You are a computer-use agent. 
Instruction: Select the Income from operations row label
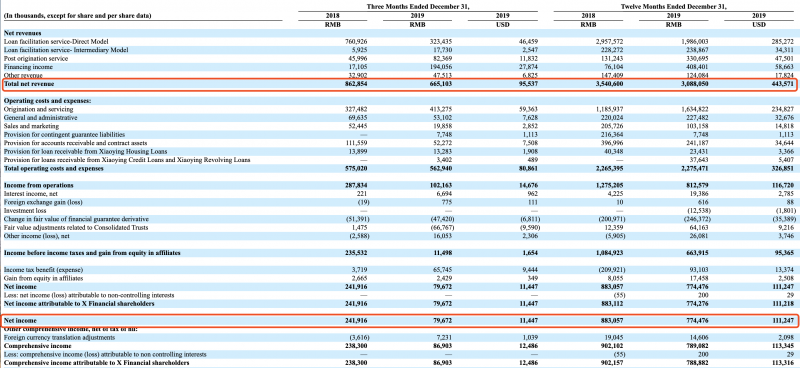(x=39, y=185)
